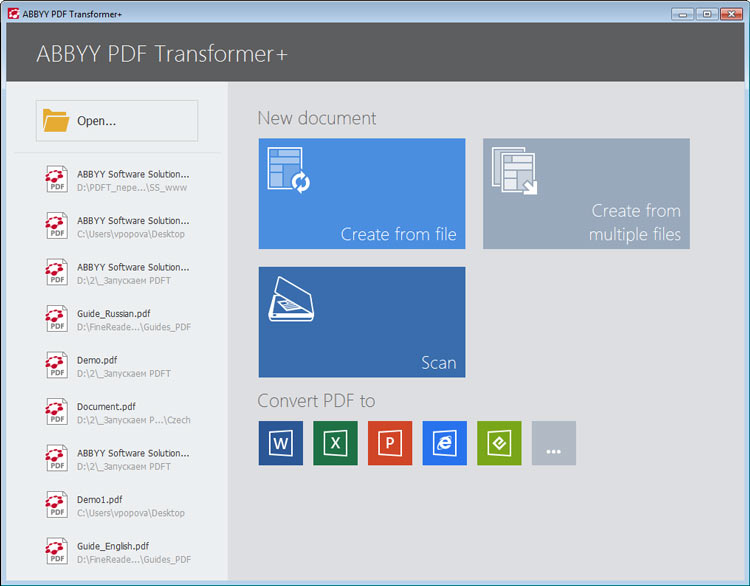750x586 pixels.
Task: Minimize the ABBYY PDF Transformer+ window
Action: tap(682, 14)
